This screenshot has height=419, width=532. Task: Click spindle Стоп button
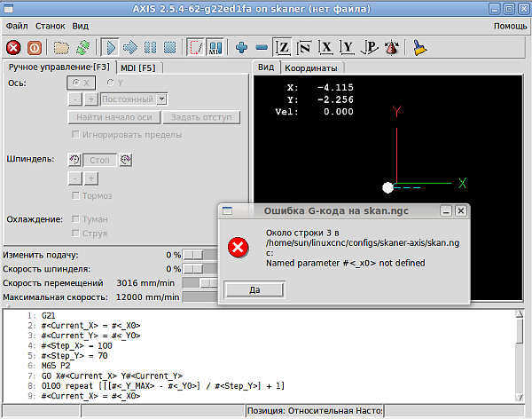tap(99, 160)
